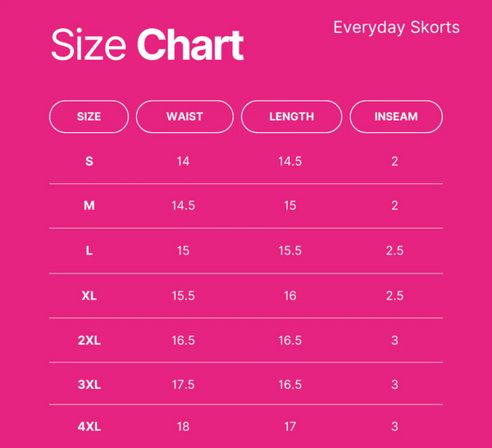Click the SIZE header pill
492x448 pixels.
pyautogui.click(x=89, y=117)
